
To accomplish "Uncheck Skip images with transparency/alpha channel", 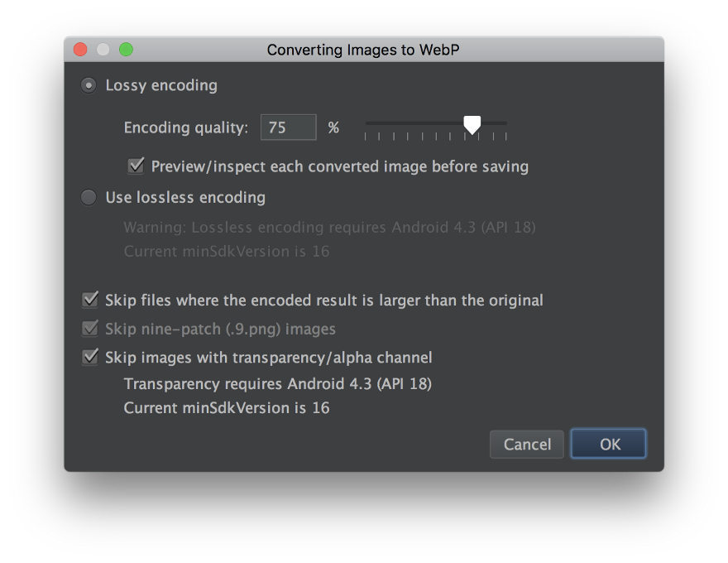I will [x=90, y=357].
